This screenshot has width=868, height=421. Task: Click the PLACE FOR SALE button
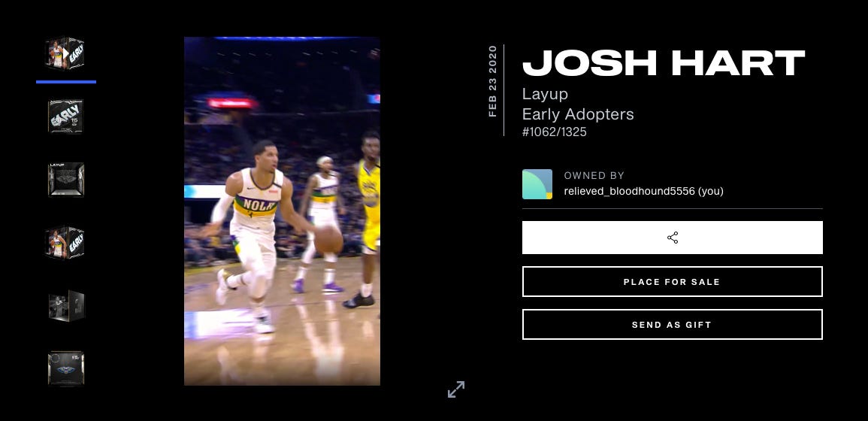[x=672, y=281]
